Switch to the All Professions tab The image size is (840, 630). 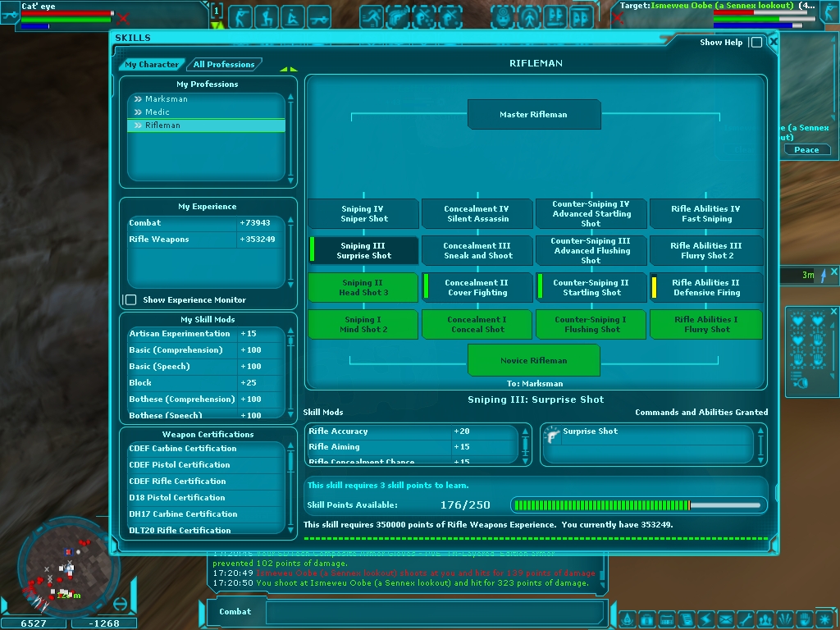point(224,65)
